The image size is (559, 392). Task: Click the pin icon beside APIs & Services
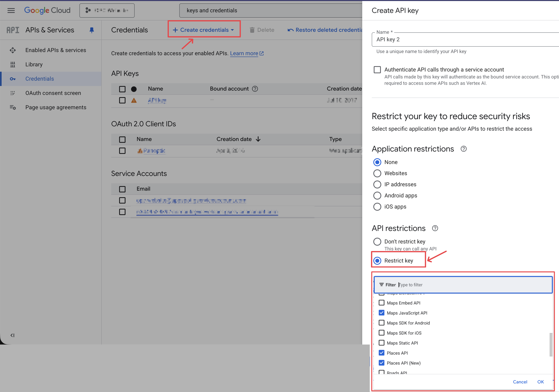click(92, 30)
